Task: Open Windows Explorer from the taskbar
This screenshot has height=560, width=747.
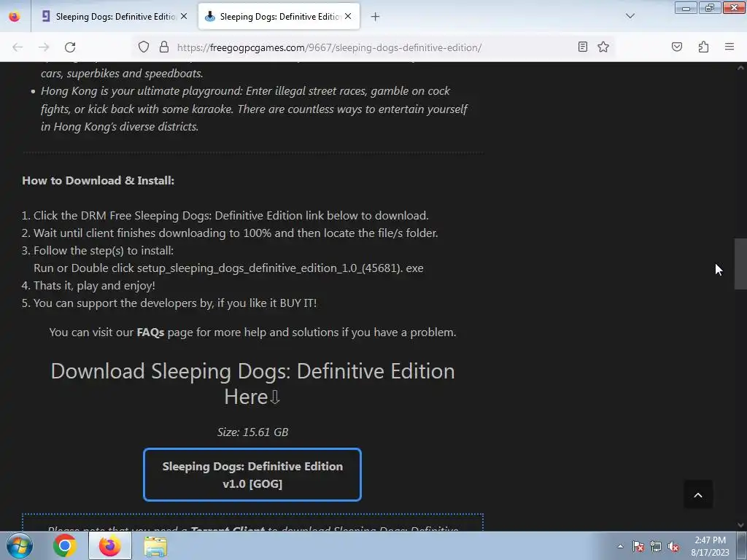Action: click(x=155, y=546)
